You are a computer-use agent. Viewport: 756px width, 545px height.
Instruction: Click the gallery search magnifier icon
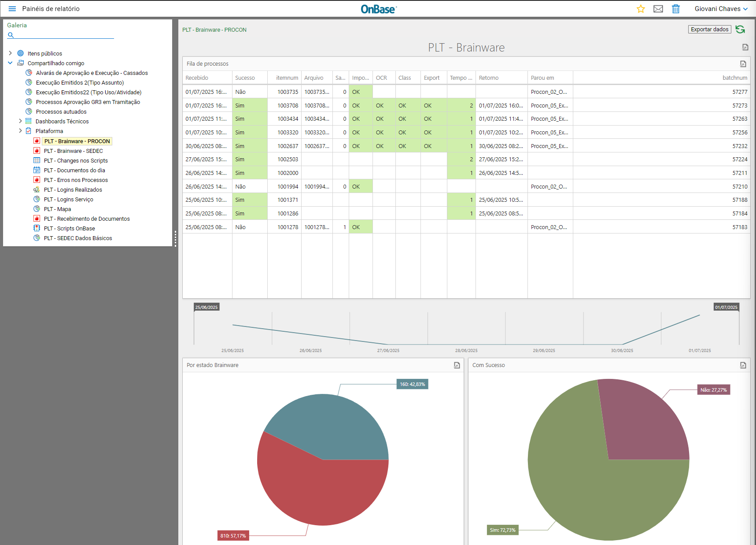point(11,35)
